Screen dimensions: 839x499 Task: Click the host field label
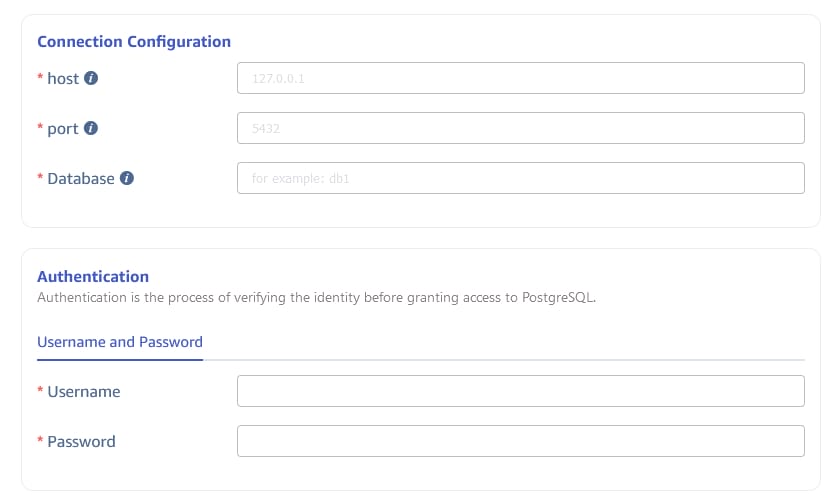[x=63, y=78]
